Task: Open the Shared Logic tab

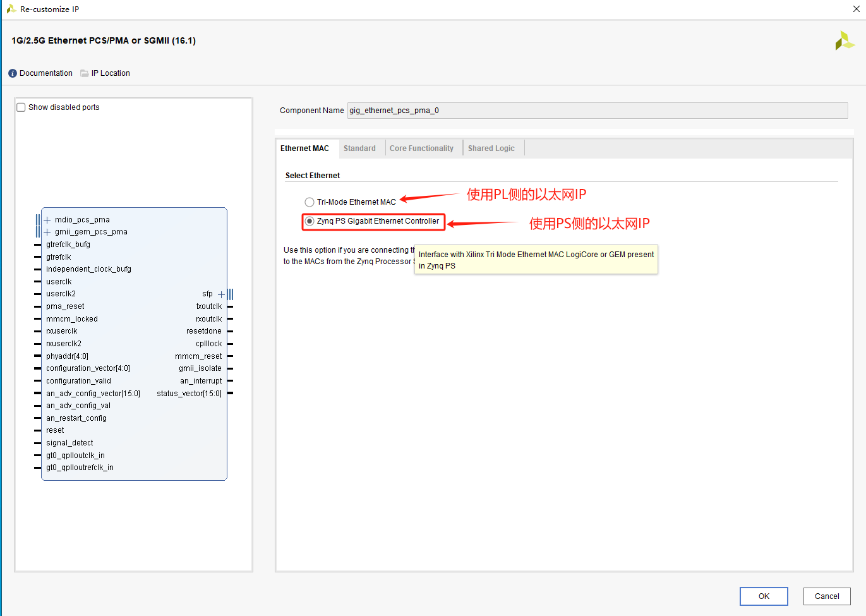Action: [x=491, y=148]
